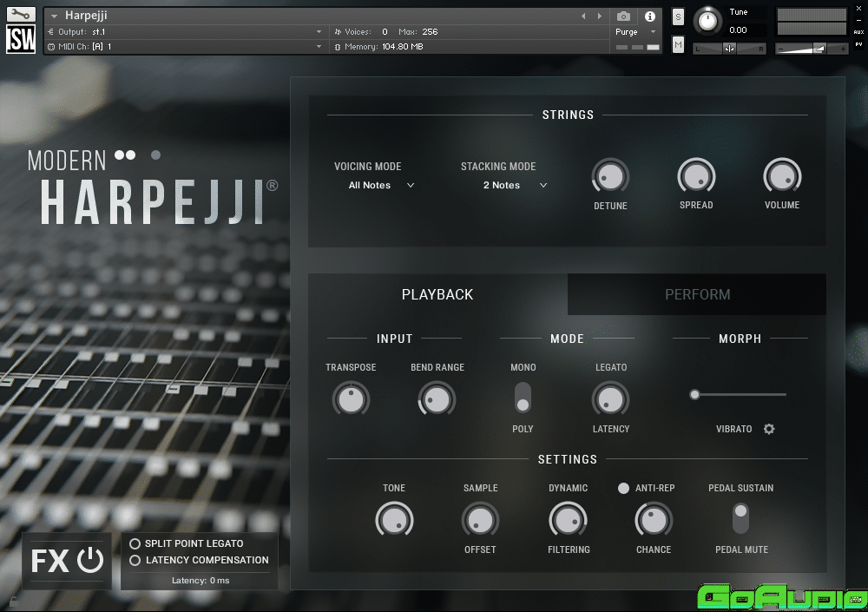Click the Detune knob
This screenshot has width=868, height=612.
coord(610,176)
